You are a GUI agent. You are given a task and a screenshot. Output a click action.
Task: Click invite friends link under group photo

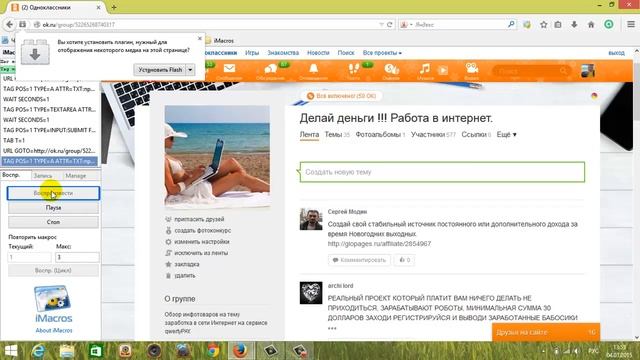point(199,219)
